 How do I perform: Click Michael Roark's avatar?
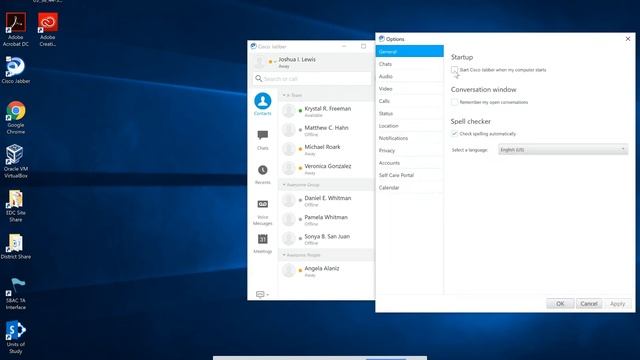tap(289, 149)
